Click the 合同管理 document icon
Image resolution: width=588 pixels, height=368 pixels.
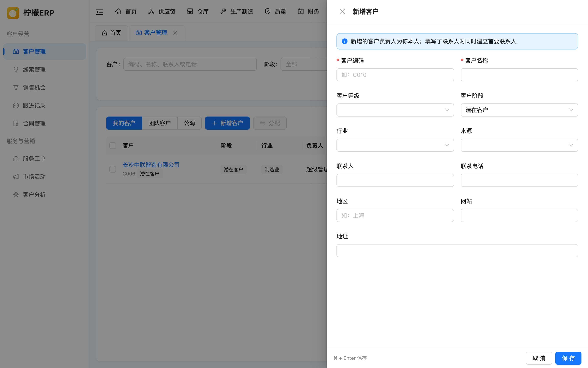pyautogui.click(x=16, y=124)
